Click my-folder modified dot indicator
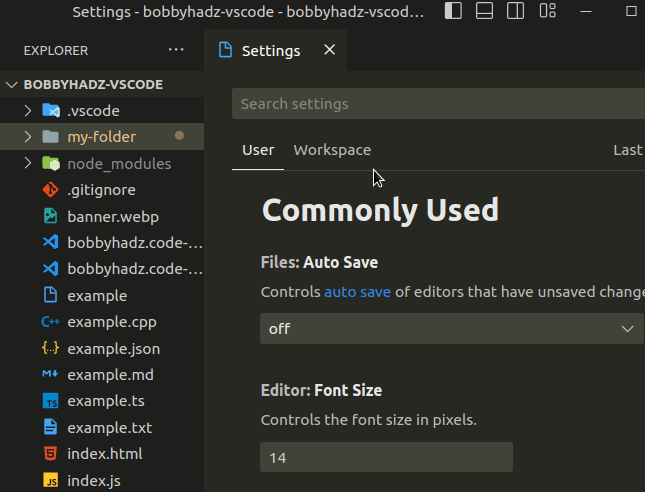The width and height of the screenshot is (645, 492). click(179, 136)
